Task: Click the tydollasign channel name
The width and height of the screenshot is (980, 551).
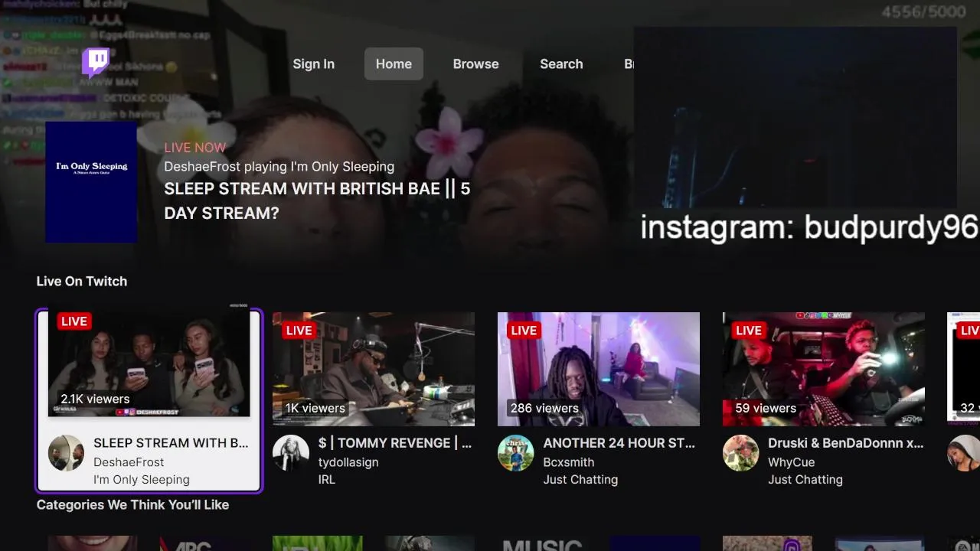Action: pos(348,462)
